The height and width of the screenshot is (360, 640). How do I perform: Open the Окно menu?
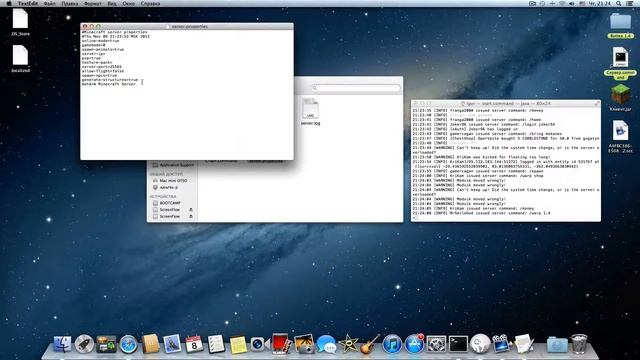[x=129, y=3]
